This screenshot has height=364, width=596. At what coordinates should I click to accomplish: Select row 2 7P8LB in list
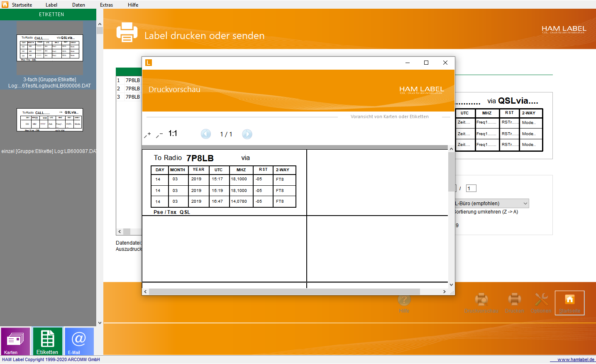pos(129,89)
